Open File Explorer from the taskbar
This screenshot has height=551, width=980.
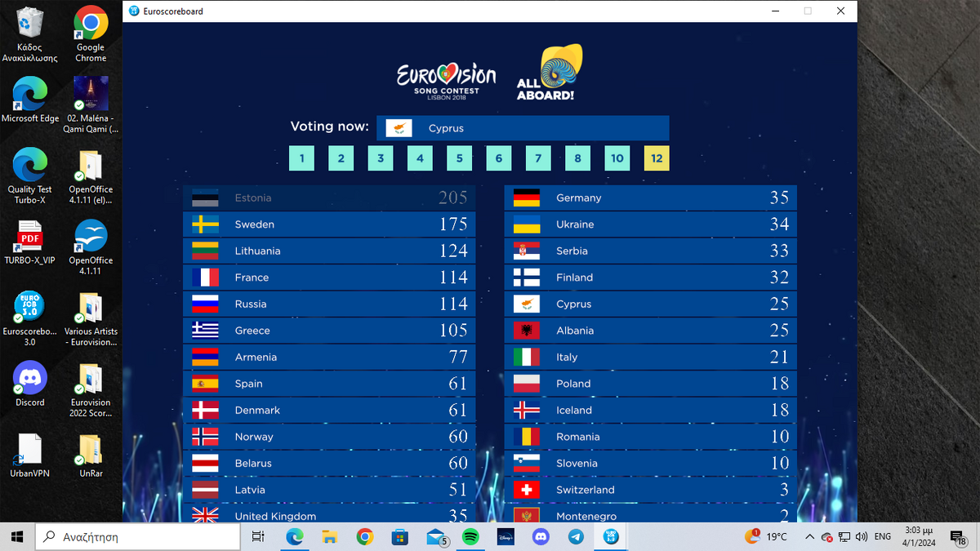(330, 536)
